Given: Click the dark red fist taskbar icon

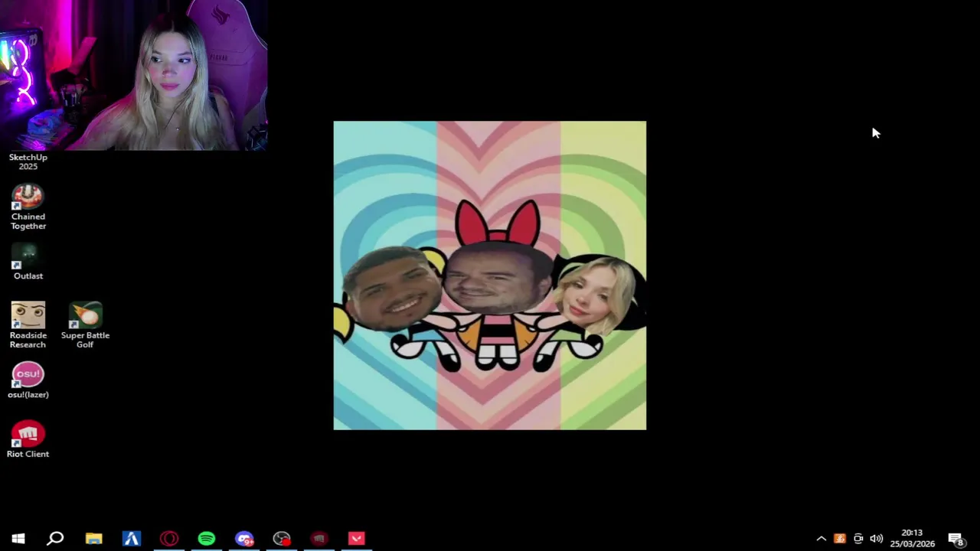Looking at the screenshot, I should pos(319,539).
